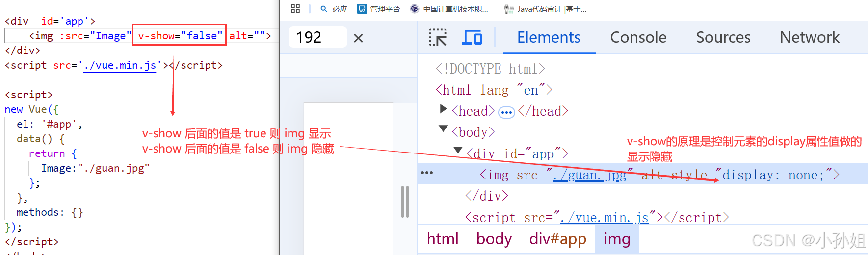Viewport: 868px width, 255px height.
Task: Grab the viewport resize handle bar
Action: pos(405,202)
